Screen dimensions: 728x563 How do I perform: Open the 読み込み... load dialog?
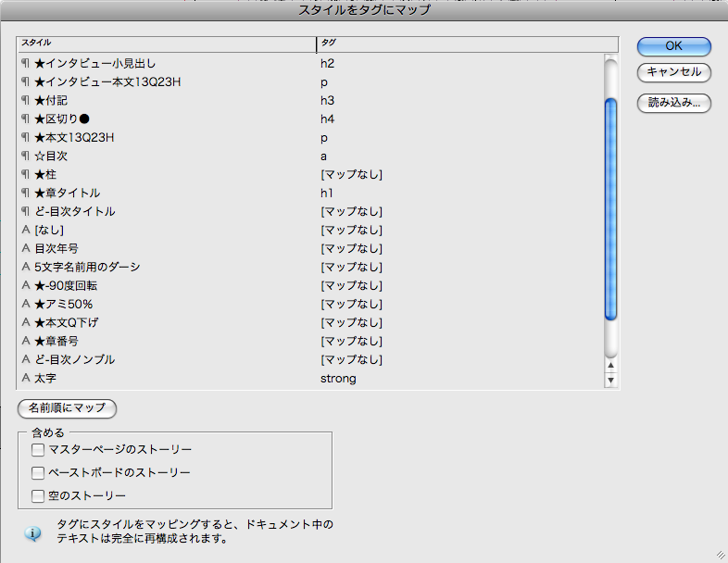click(x=673, y=103)
